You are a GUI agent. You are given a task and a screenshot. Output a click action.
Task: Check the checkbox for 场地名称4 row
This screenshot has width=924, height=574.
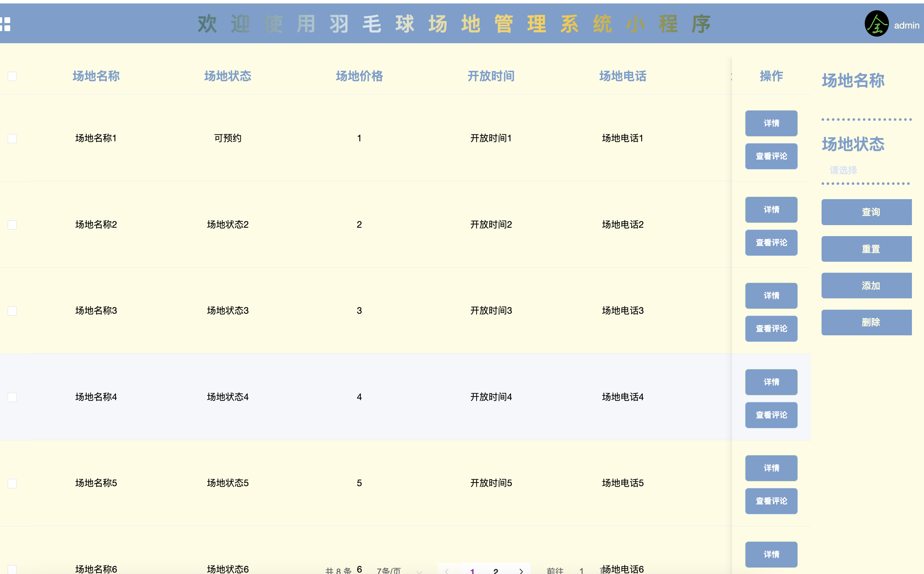pyautogui.click(x=12, y=397)
